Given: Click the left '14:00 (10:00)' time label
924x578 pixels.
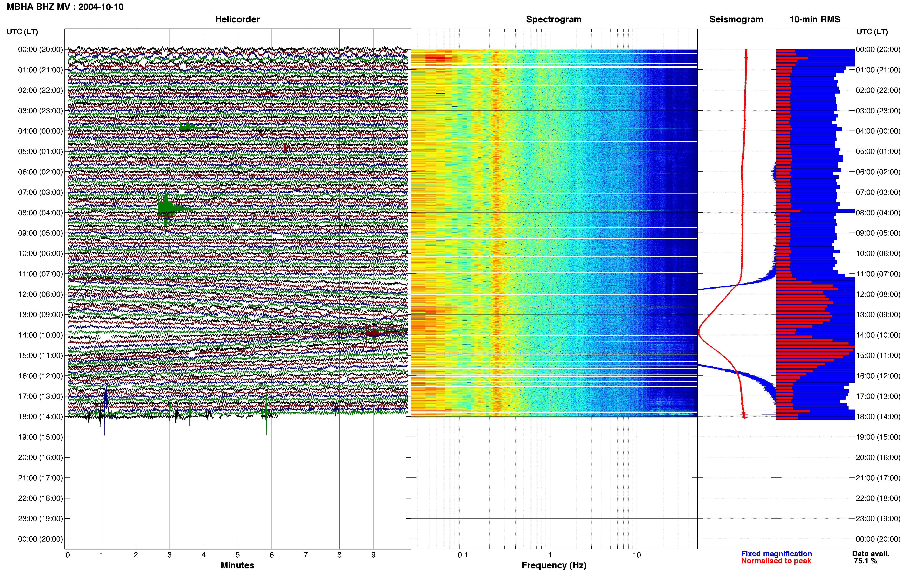Looking at the screenshot, I should (41, 335).
